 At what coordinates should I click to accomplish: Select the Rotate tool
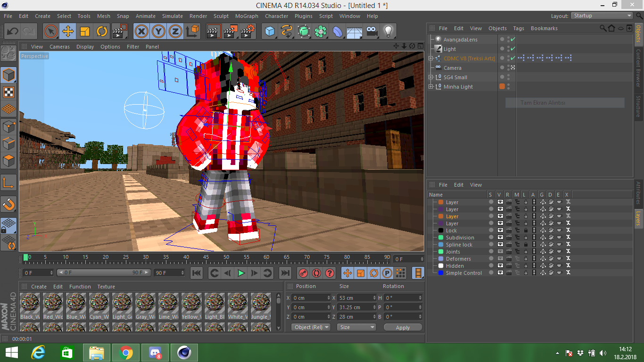point(102,32)
